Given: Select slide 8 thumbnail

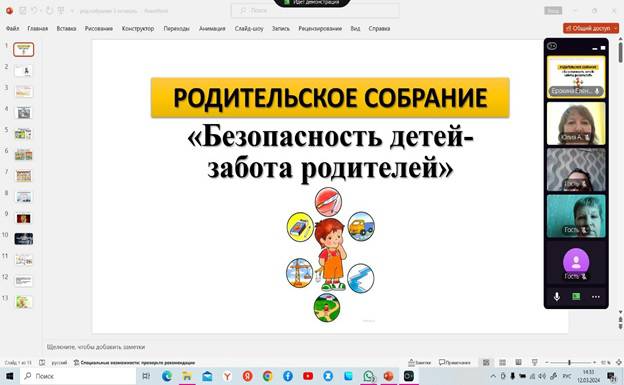Looking at the screenshot, I should point(23,197).
